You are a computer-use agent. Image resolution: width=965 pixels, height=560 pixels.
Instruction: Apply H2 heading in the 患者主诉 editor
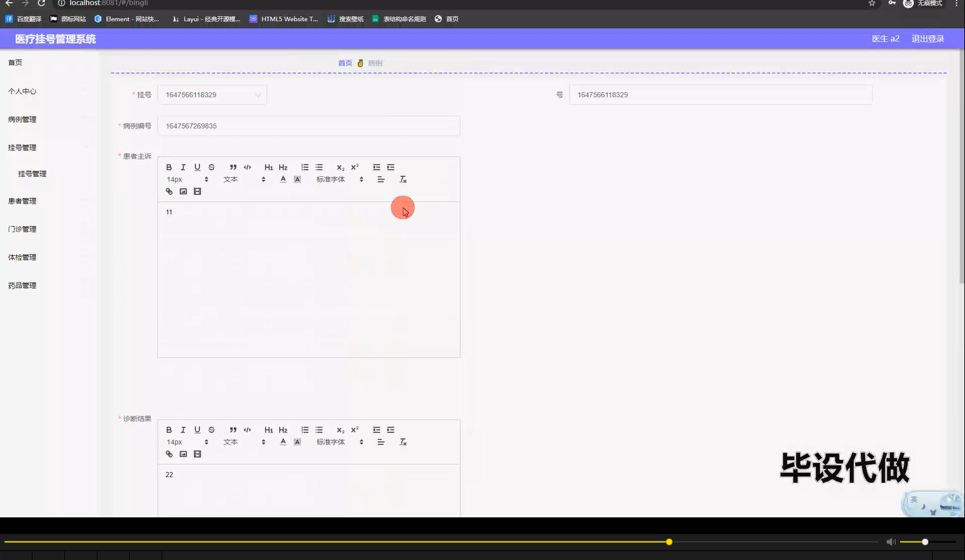pyautogui.click(x=283, y=167)
